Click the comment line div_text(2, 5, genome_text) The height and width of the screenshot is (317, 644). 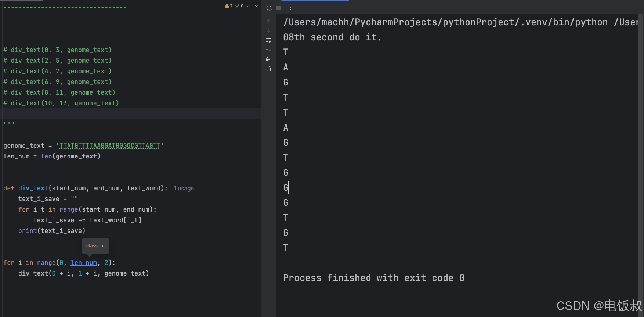coord(57,61)
